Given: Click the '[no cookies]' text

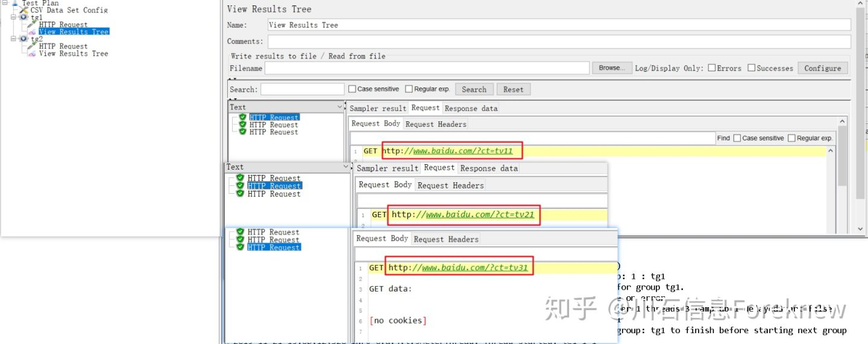Looking at the screenshot, I should point(398,320).
